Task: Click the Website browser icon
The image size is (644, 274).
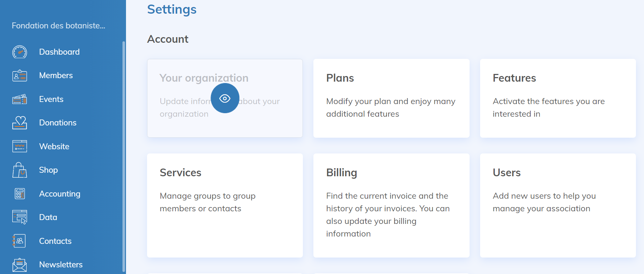Action: pos(20,146)
